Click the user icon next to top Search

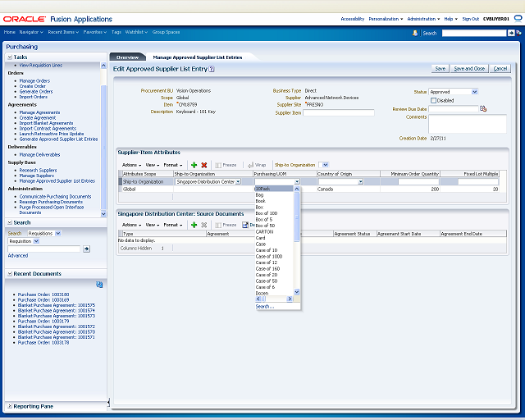[x=415, y=33]
